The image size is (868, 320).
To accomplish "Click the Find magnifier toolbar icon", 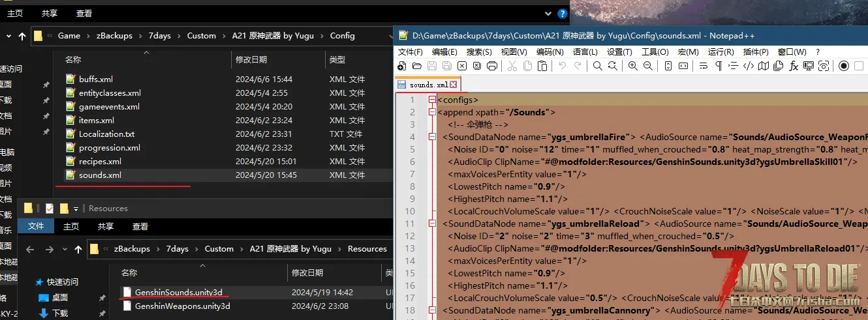I will [597, 66].
